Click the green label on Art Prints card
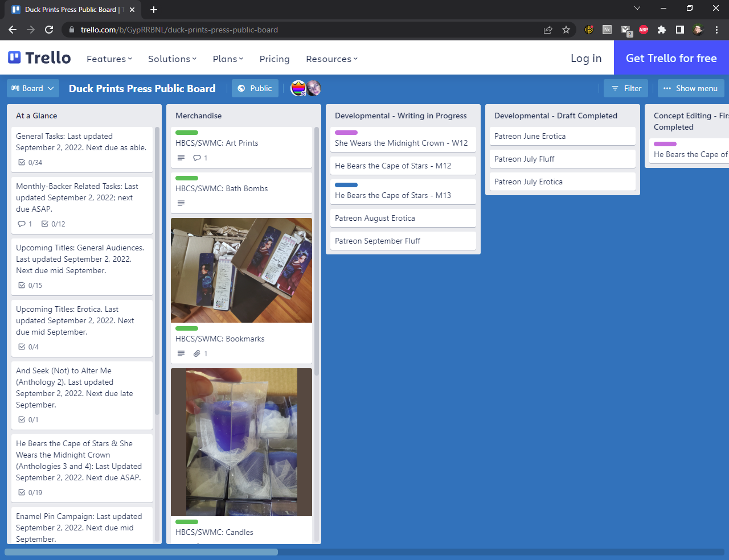This screenshot has width=729, height=560. click(x=187, y=133)
